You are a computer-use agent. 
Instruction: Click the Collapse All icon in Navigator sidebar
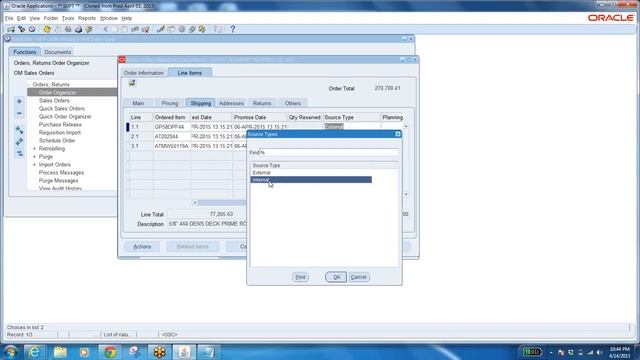(x=19, y=153)
